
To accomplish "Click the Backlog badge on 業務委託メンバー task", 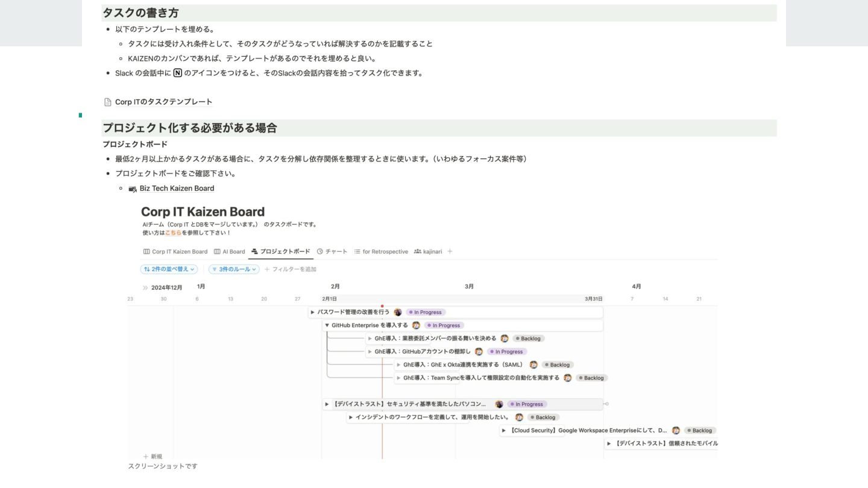I will pyautogui.click(x=529, y=339).
